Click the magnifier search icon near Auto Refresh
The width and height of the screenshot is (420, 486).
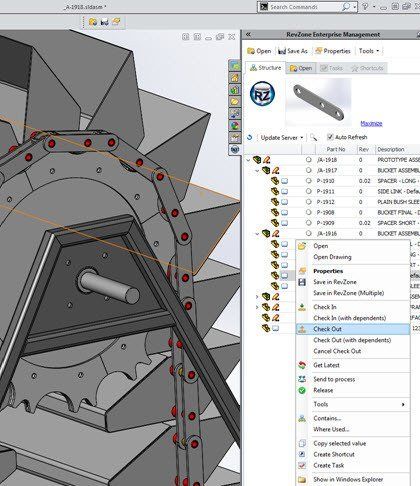pos(313,137)
